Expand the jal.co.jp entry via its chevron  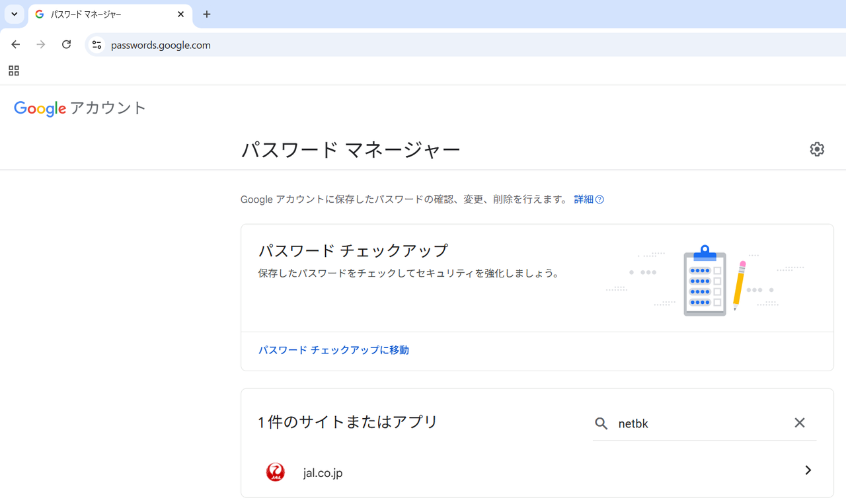(808, 470)
